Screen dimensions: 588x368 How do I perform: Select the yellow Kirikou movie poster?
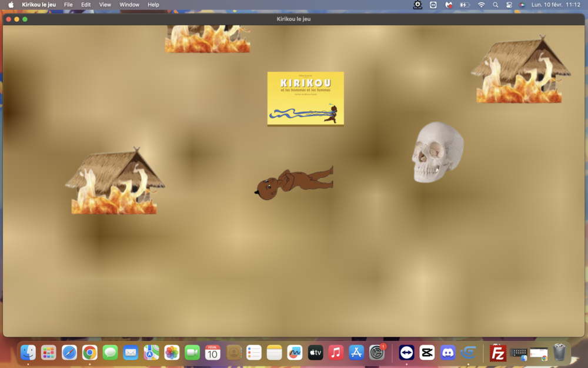click(306, 98)
